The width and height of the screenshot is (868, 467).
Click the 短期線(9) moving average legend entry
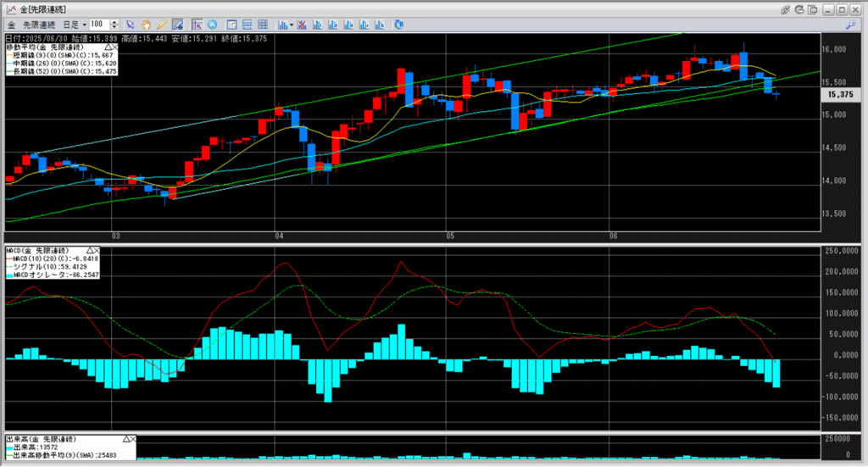60,55
